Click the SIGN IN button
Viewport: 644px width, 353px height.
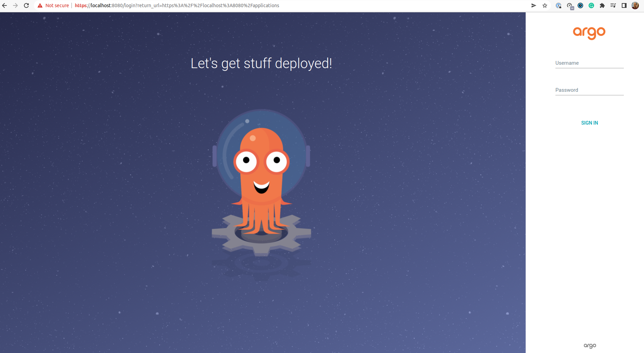pos(590,123)
